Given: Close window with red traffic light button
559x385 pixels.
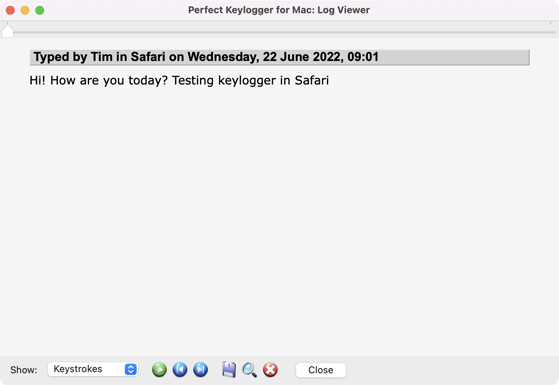Looking at the screenshot, I should tap(10, 10).
